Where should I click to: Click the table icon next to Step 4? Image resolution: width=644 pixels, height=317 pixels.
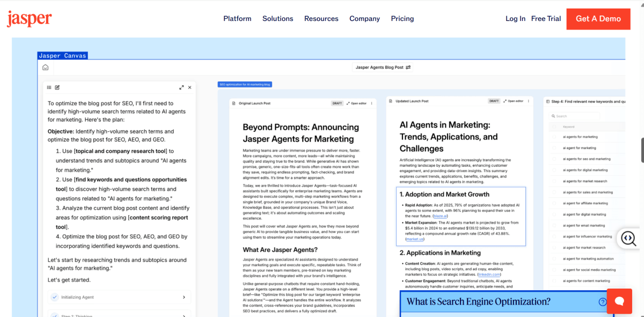(x=547, y=101)
